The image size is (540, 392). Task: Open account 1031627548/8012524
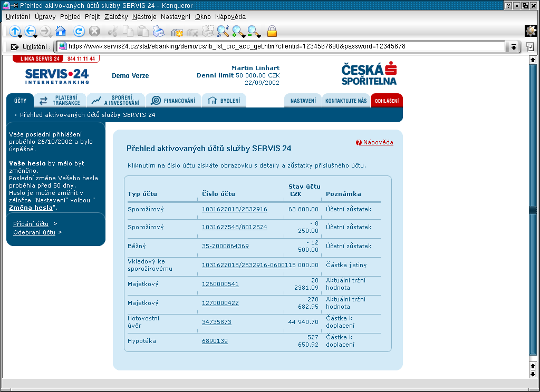pos(235,227)
